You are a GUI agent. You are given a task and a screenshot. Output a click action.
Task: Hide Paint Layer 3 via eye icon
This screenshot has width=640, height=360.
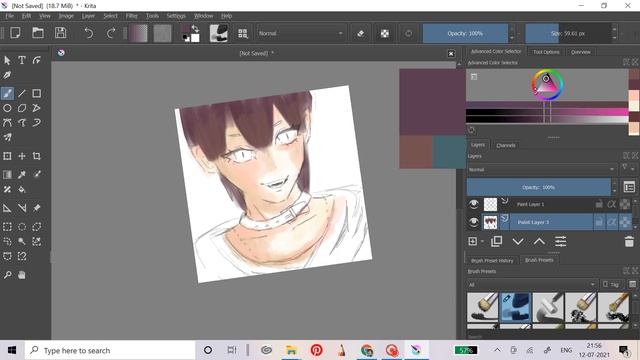point(473,222)
